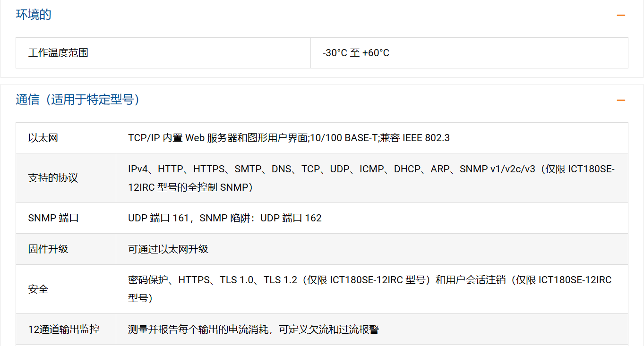The width and height of the screenshot is (644, 346).
Task: Click the TCP/IP 内置 Web 服务器 description
Action: (289, 138)
